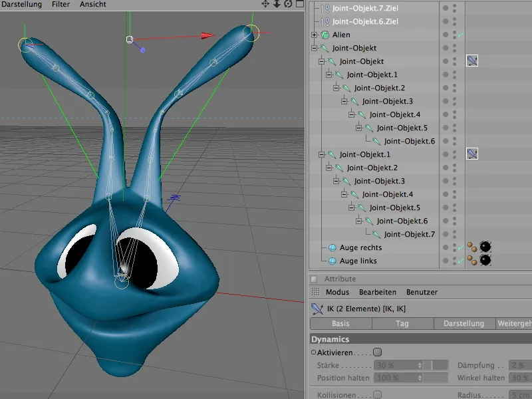Enable the Aktivieren checkbox under Dynamics
The height and width of the screenshot is (399, 532).
coord(377,352)
